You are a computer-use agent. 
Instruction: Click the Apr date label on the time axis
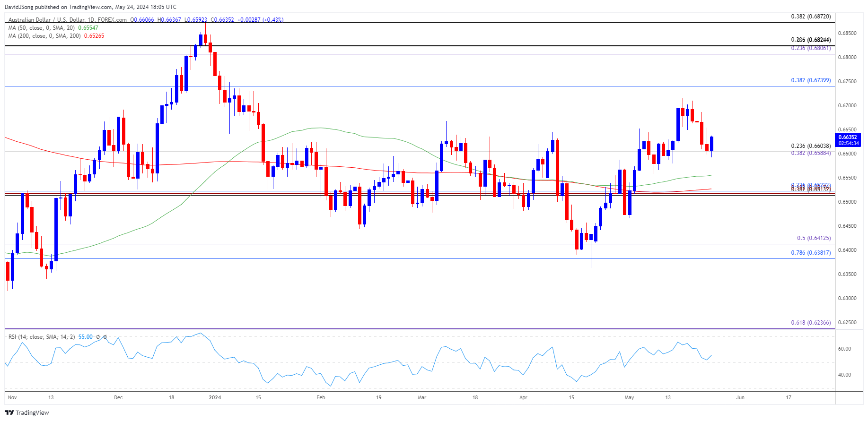point(523,397)
